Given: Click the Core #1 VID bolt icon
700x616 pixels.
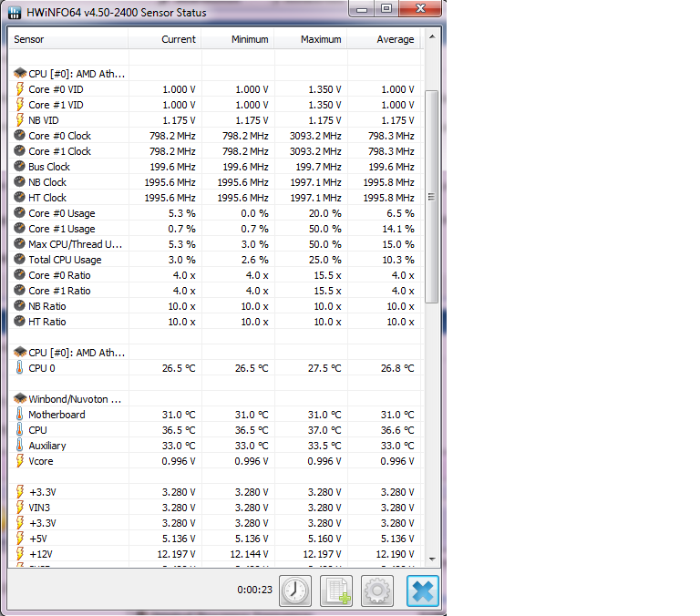Looking at the screenshot, I should (20, 104).
